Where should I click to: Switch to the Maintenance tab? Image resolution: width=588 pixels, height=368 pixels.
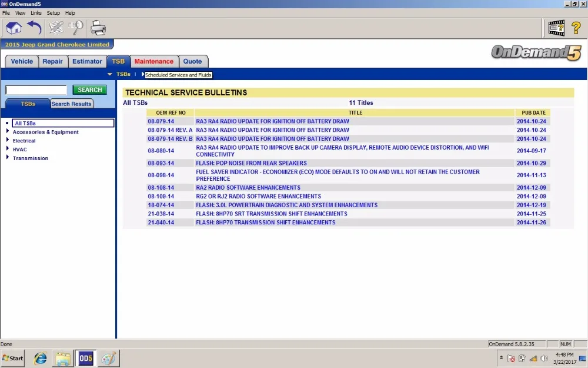tap(153, 61)
